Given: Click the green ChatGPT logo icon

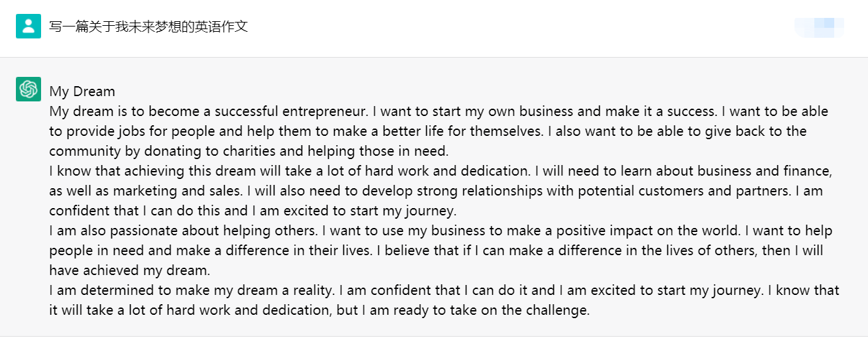Looking at the screenshot, I should (x=28, y=89).
